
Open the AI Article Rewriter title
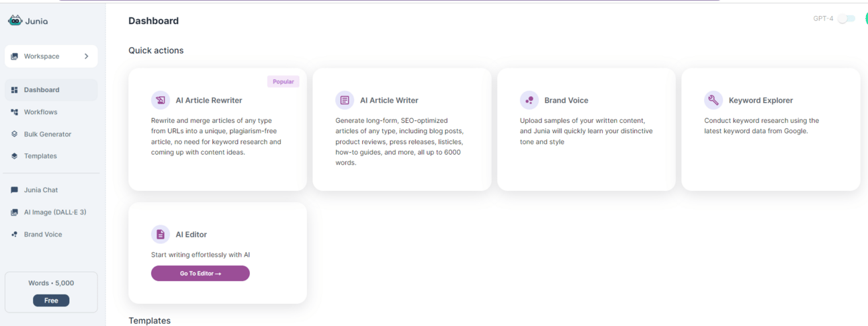[209, 100]
